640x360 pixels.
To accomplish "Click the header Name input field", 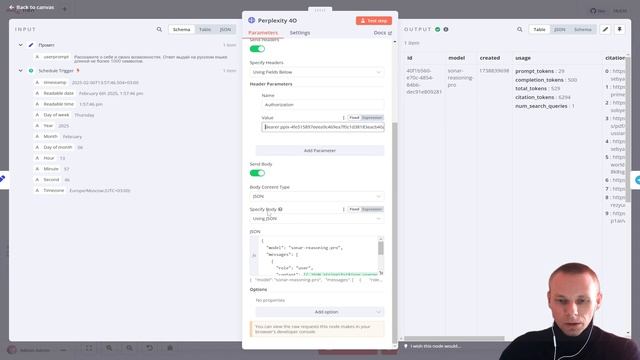I will [x=322, y=105].
